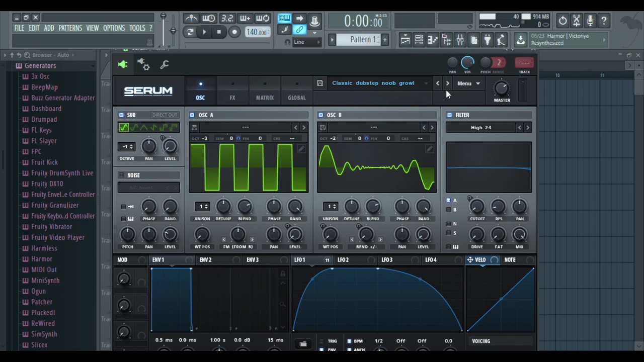The width and height of the screenshot is (644, 362).
Task: Click the tempo 140.000 field
Action: 257,32
